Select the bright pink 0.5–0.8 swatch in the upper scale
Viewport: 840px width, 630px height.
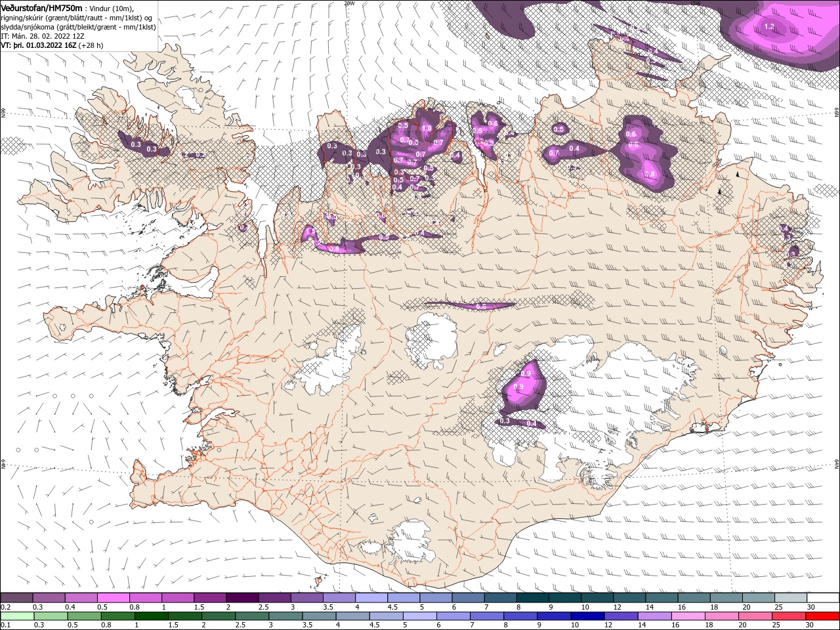(113, 598)
